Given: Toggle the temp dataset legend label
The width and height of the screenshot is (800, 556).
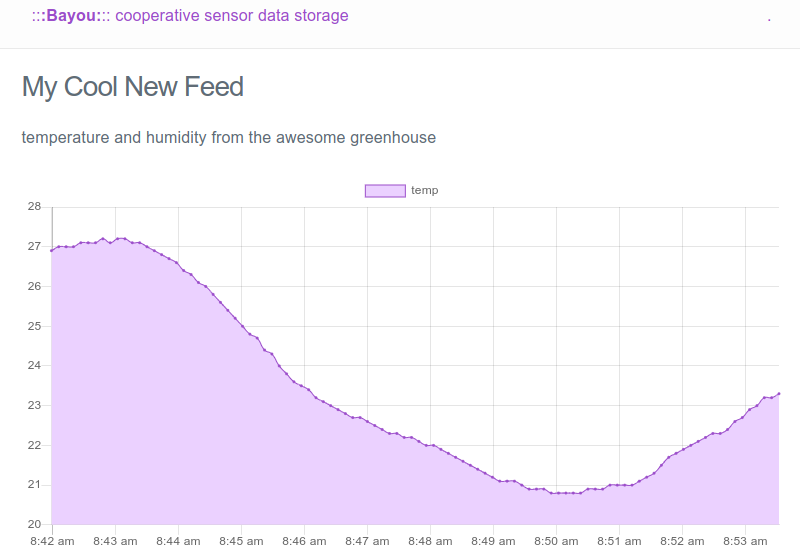Looking at the screenshot, I should tap(424, 190).
